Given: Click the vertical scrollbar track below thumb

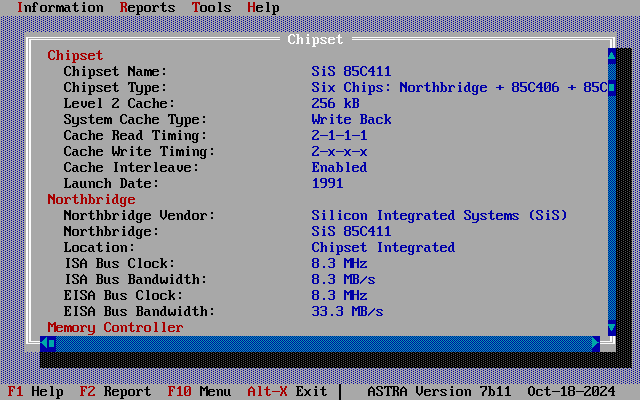Looking at the screenshot, I should (611, 207).
